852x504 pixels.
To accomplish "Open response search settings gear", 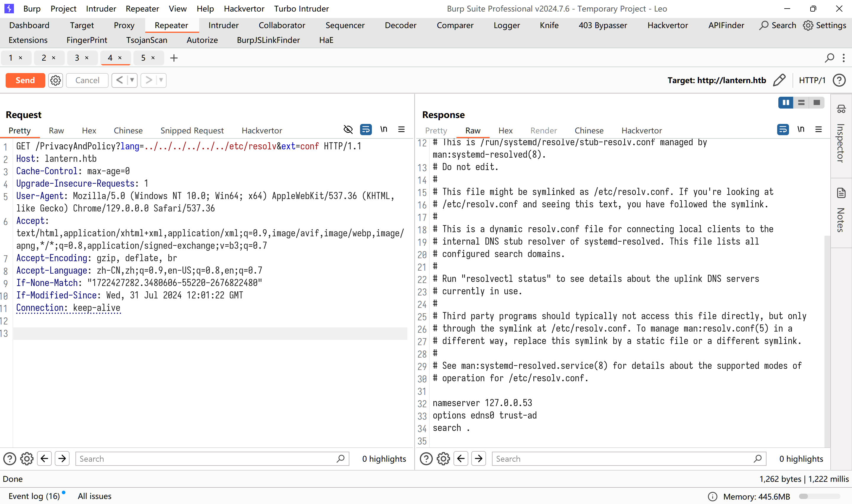I will click(x=443, y=459).
